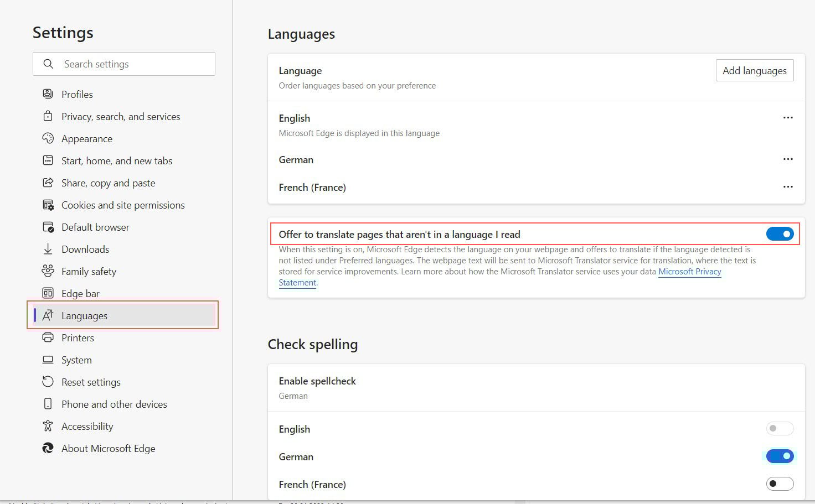Click the Add languages button
The image size is (815, 504).
coord(754,70)
